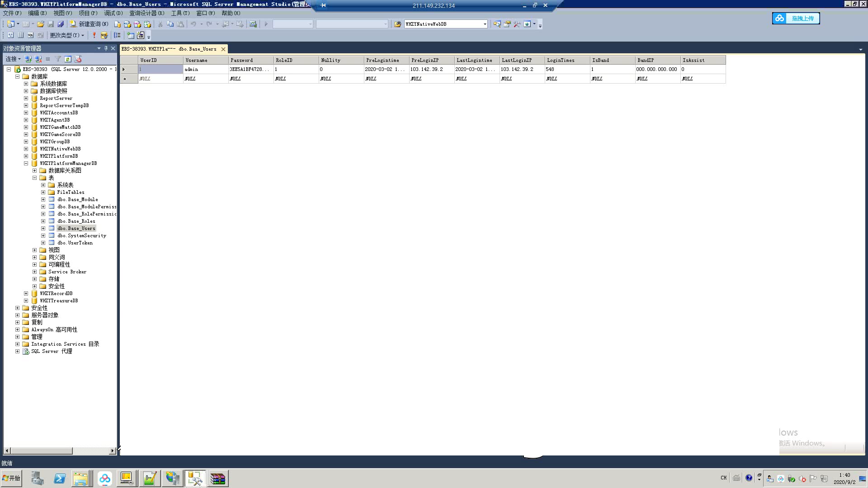Click the Copy icon in toolbar
The width and height of the screenshot is (868, 488).
(x=170, y=24)
